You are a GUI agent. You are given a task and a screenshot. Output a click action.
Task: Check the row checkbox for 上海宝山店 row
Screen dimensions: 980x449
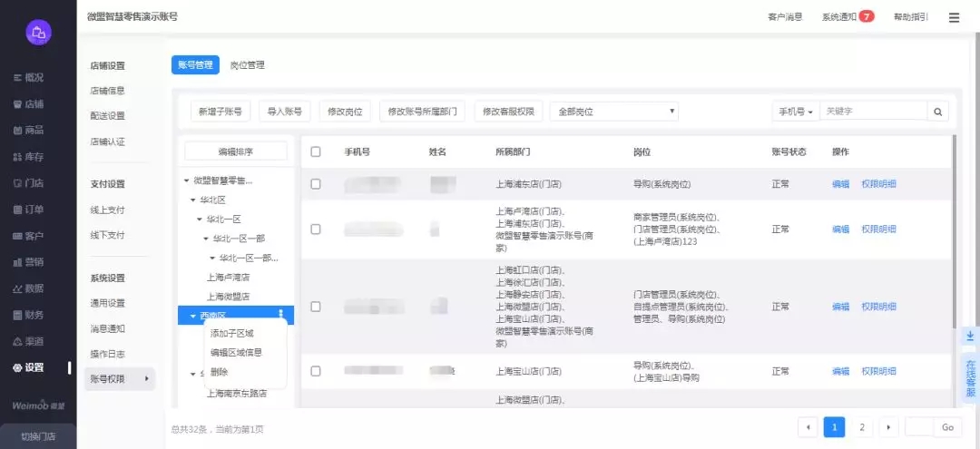coord(316,371)
